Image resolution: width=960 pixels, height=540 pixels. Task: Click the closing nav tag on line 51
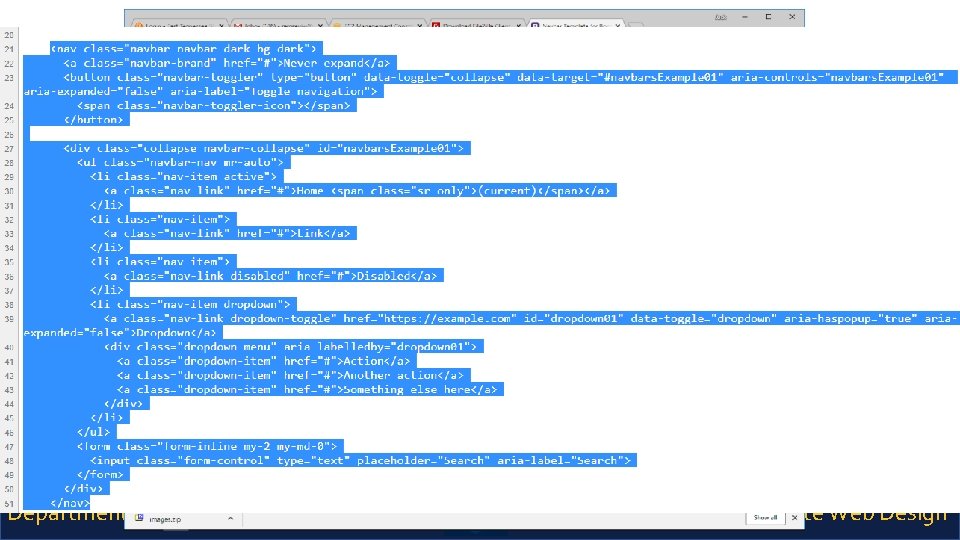pos(70,503)
